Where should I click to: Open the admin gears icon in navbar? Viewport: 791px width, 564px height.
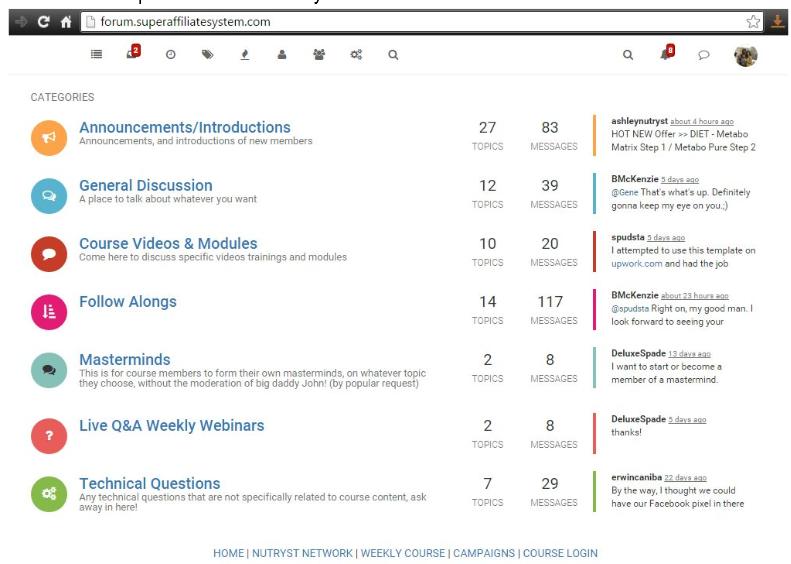point(356,54)
